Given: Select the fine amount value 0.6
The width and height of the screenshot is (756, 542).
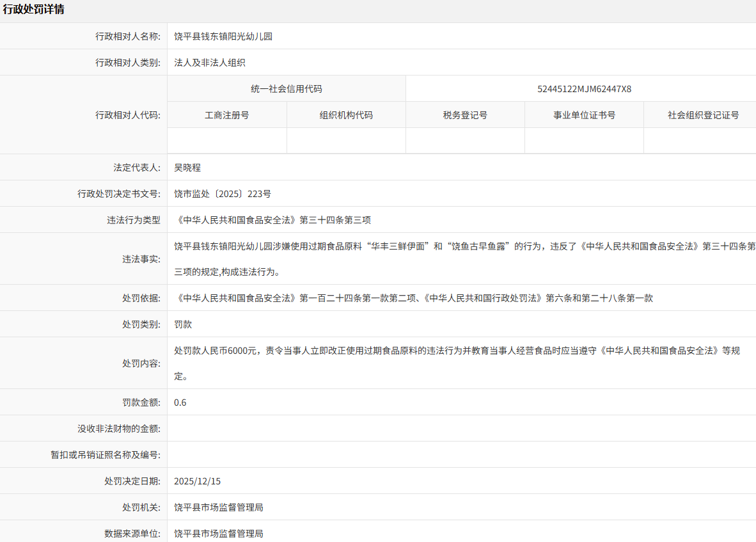Looking at the screenshot, I should (x=180, y=403).
